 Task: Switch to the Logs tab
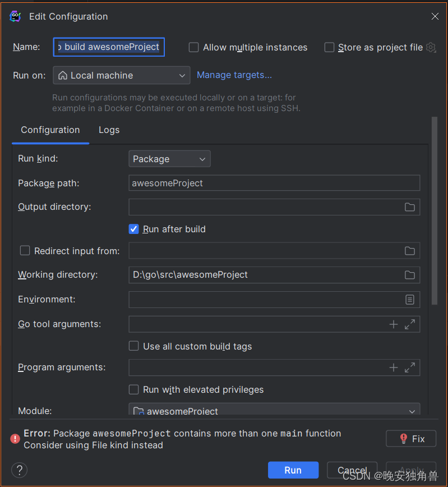(x=109, y=130)
